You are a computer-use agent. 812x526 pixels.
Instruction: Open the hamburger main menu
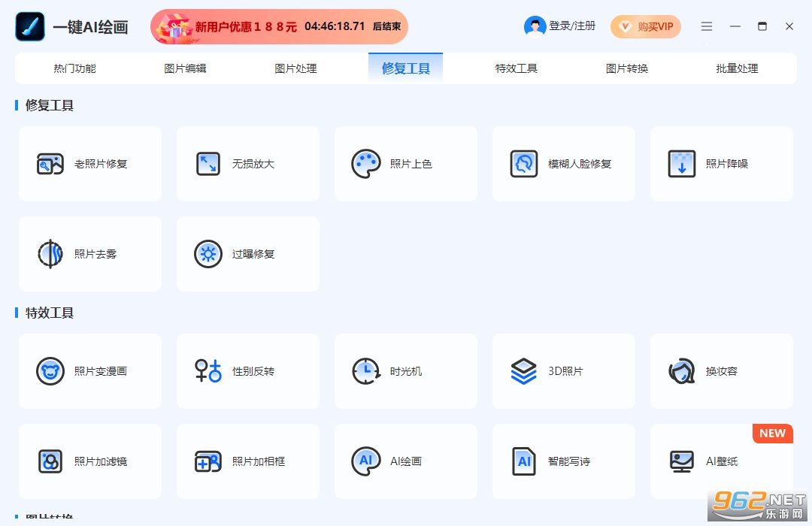click(x=707, y=26)
